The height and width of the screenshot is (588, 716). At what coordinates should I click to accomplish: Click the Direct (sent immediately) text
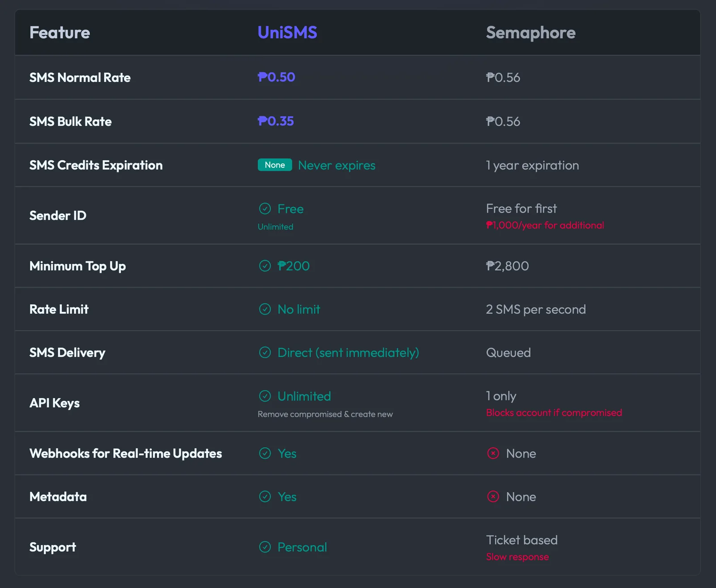click(349, 353)
